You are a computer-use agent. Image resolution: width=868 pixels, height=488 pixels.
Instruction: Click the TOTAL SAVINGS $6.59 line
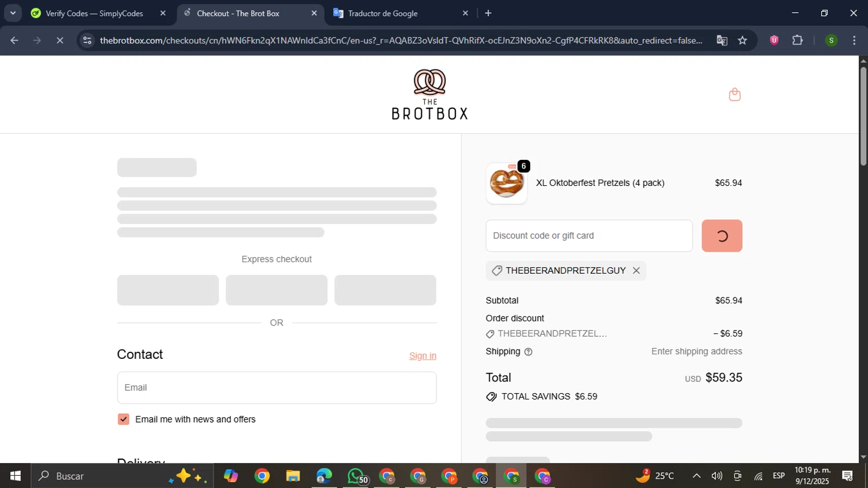(542, 397)
